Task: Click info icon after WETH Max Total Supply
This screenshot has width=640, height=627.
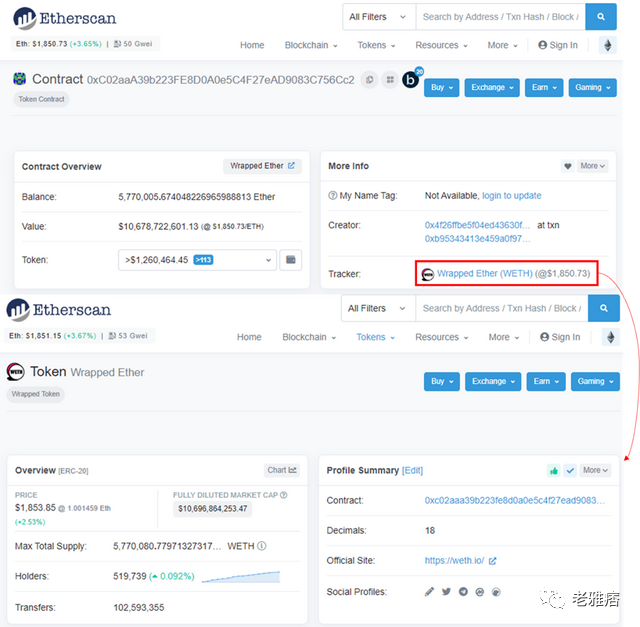Action: point(262,546)
